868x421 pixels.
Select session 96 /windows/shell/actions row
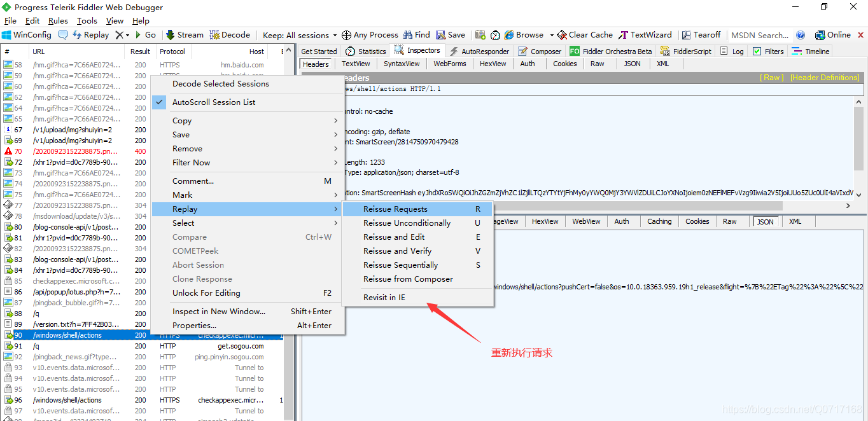tap(143, 400)
